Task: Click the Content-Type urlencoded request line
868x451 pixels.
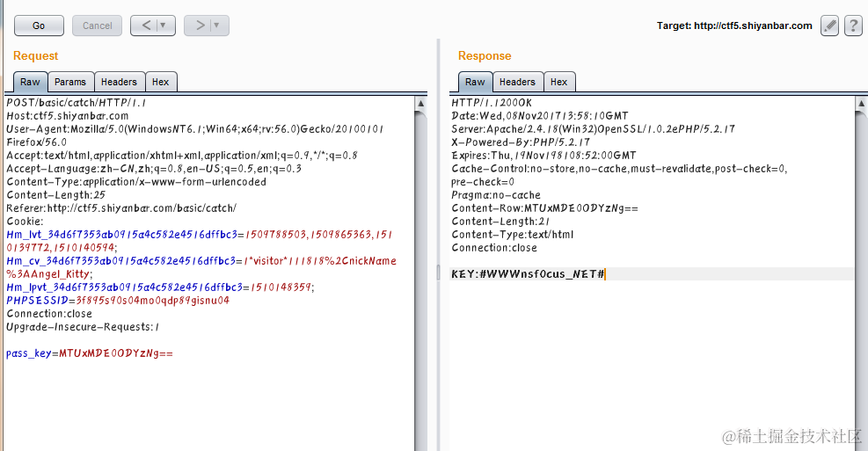Action: click(136, 182)
